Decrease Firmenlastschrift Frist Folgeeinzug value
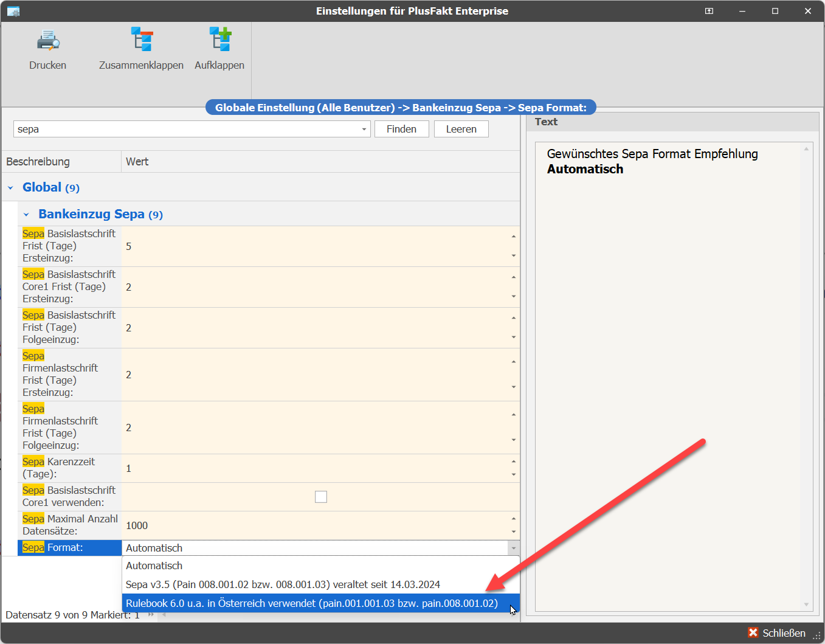The height and width of the screenshot is (644, 825). click(x=514, y=440)
